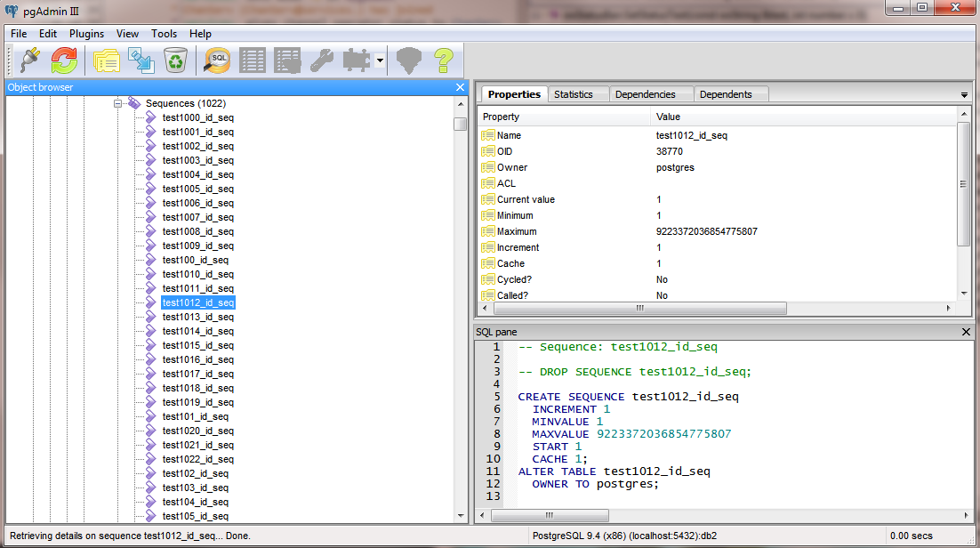Open the File menu
This screenshot has height=548, width=980.
pos(19,34)
